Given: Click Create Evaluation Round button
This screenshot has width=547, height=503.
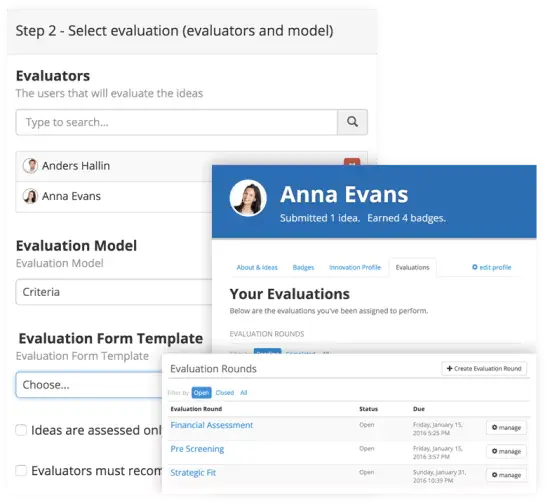Looking at the screenshot, I should (484, 369).
